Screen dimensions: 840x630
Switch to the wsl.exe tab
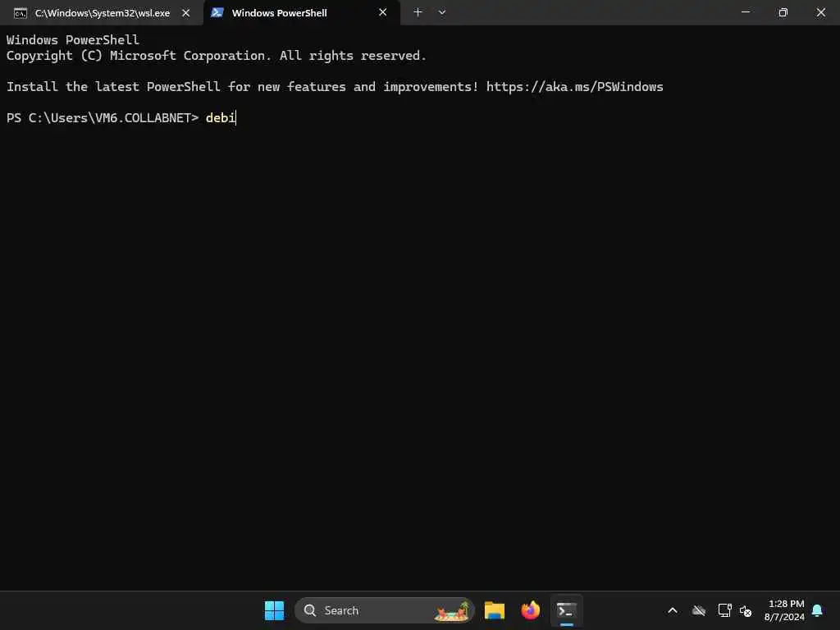[x=102, y=13]
